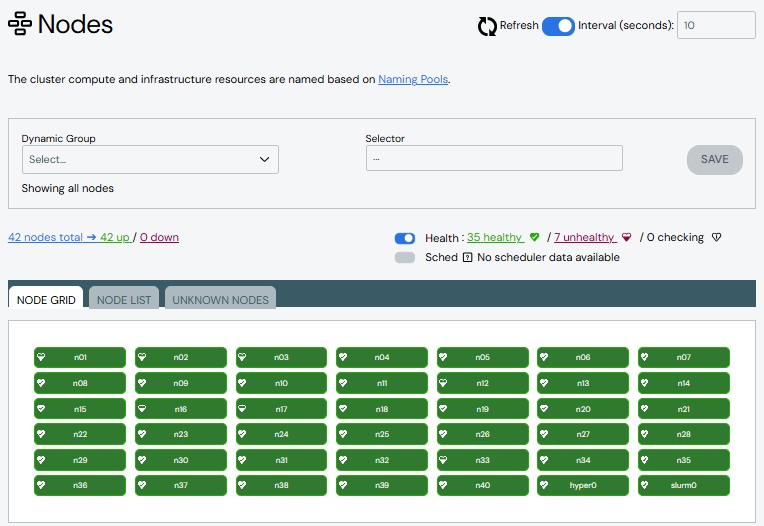Click the heart icon on node n01

(x=41, y=357)
